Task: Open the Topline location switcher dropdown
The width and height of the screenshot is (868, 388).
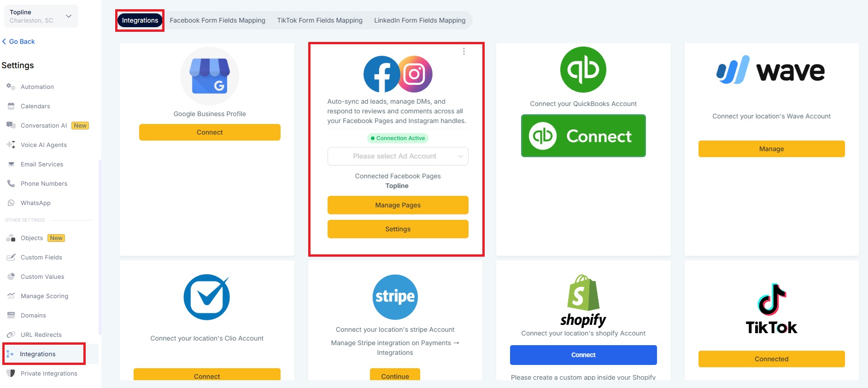Action: point(41,16)
